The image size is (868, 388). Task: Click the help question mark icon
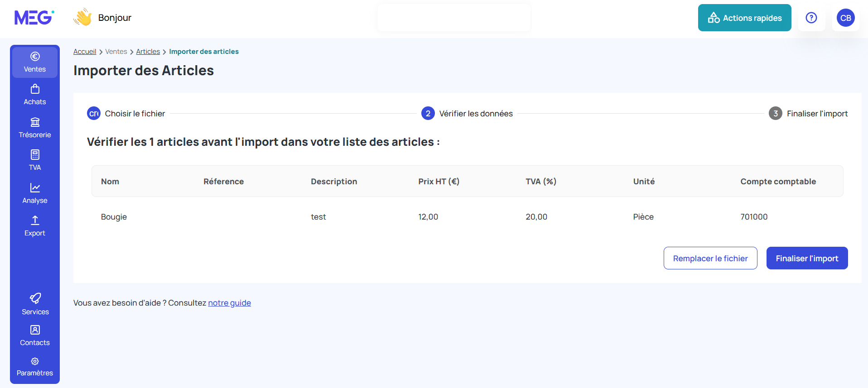coord(811,18)
